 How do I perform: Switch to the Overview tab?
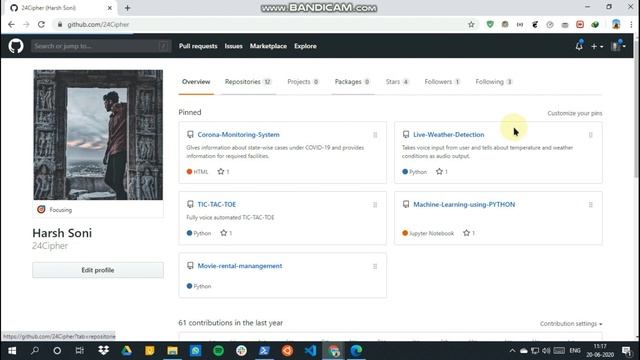click(196, 82)
